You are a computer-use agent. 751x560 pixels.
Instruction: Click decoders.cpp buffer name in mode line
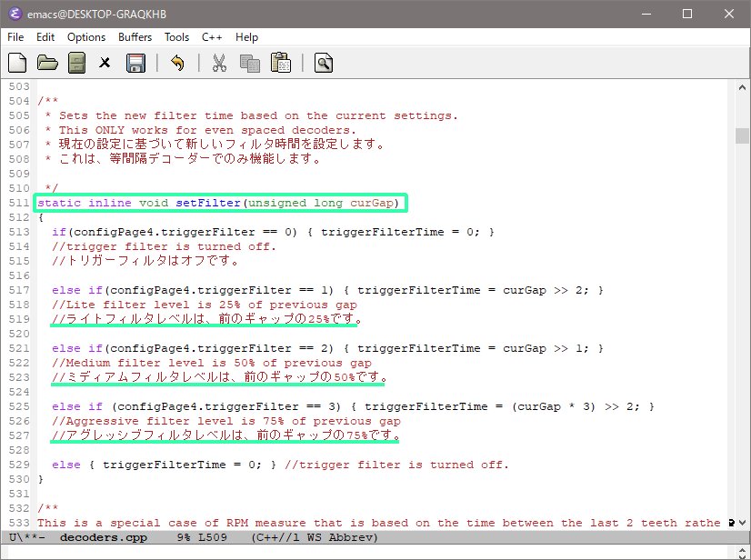click(x=104, y=537)
